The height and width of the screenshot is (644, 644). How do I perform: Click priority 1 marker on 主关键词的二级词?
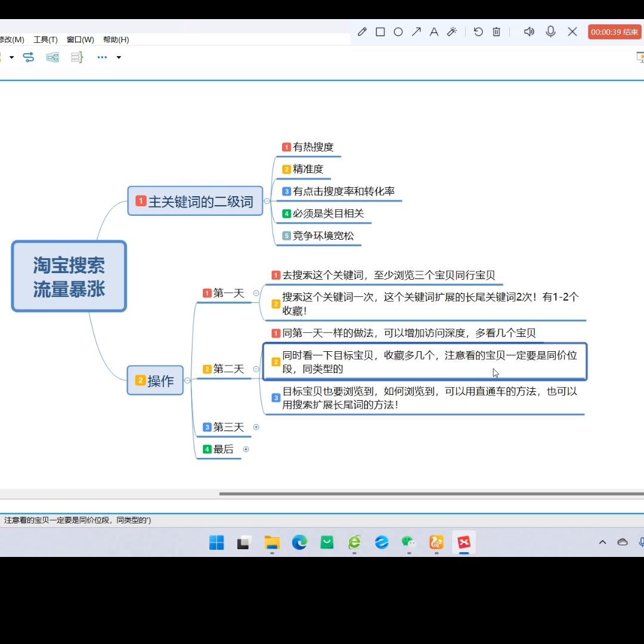pyautogui.click(x=141, y=201)
